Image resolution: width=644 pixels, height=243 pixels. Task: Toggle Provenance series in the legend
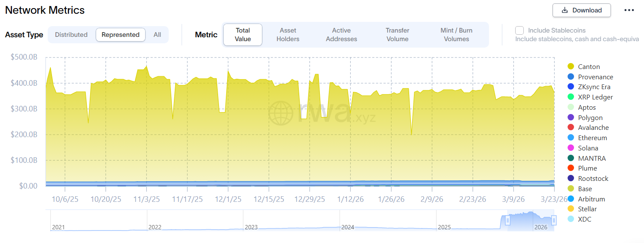[571, 77]
